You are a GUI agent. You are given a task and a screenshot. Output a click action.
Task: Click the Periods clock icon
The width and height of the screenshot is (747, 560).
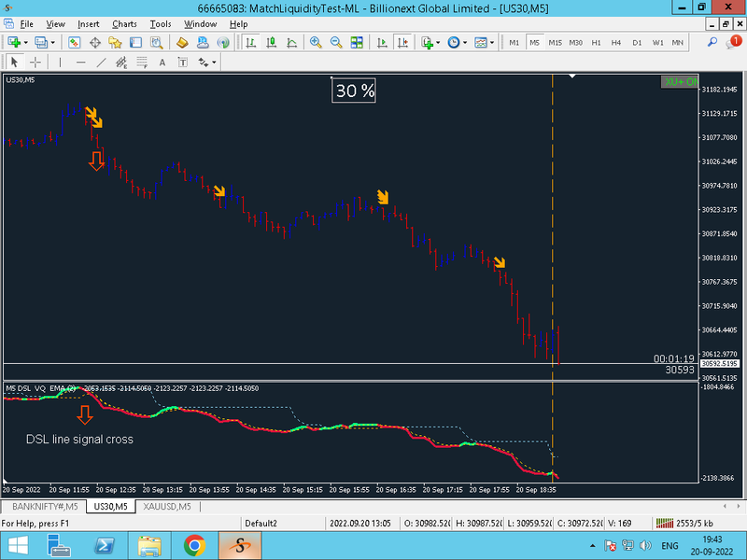click(454, 42)
